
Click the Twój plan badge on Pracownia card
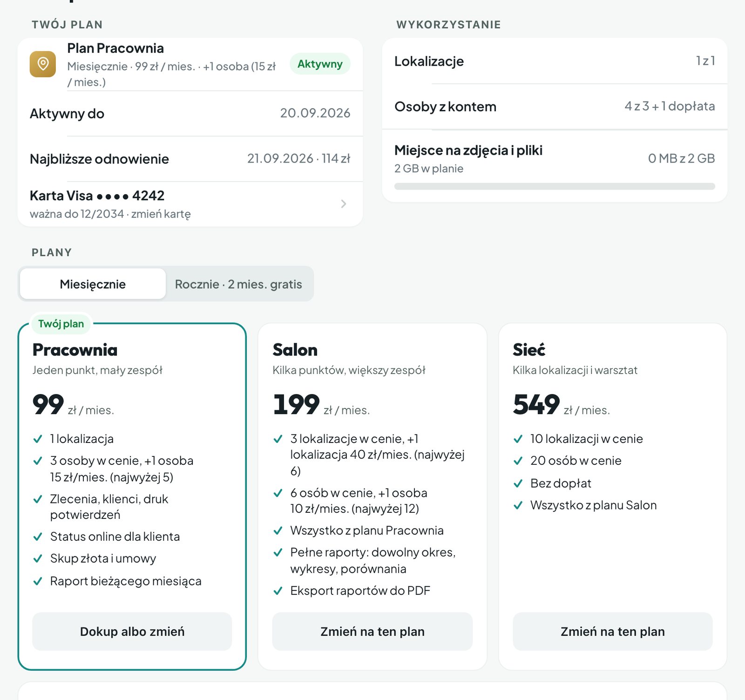[61, 324]
